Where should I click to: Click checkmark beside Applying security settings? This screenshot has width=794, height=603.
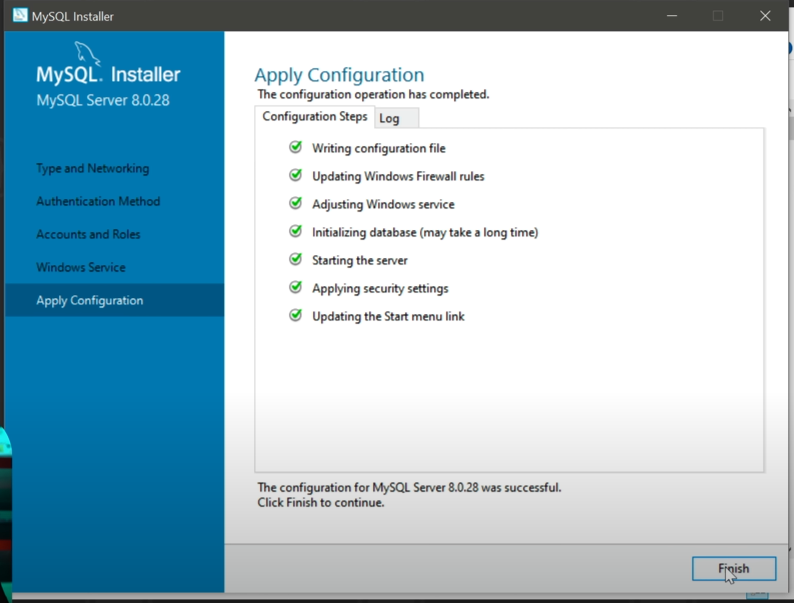[296, 287]
